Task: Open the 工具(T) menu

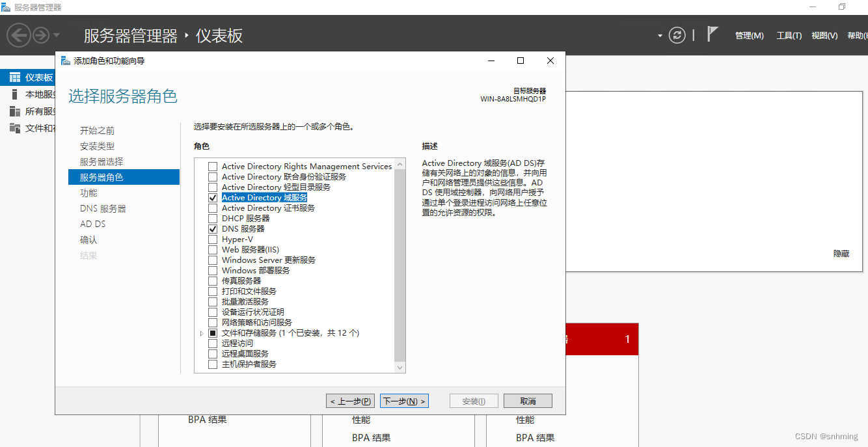Action: [x=789, y=36]
